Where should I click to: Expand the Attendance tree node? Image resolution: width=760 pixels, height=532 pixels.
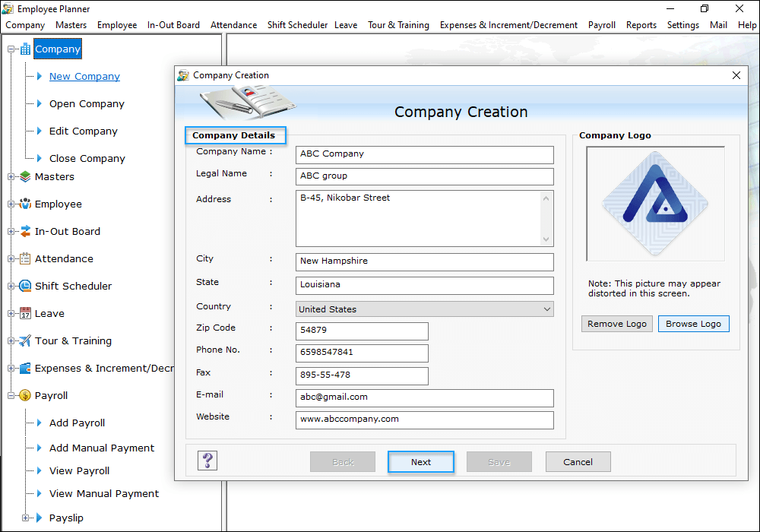point(11,258)
